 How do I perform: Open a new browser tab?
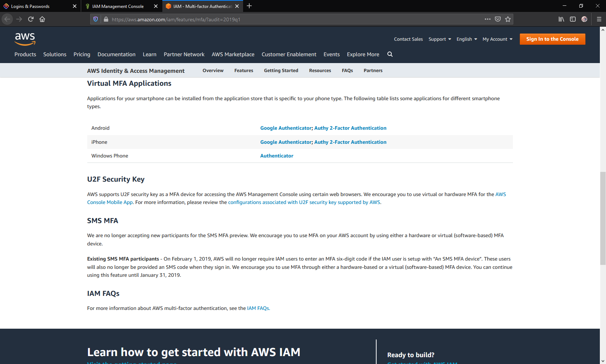click(249, 6)
